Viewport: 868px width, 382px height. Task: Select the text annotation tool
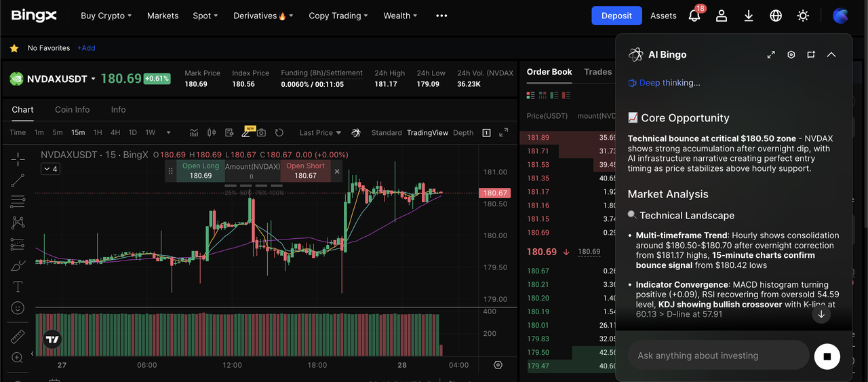point(18,286)
